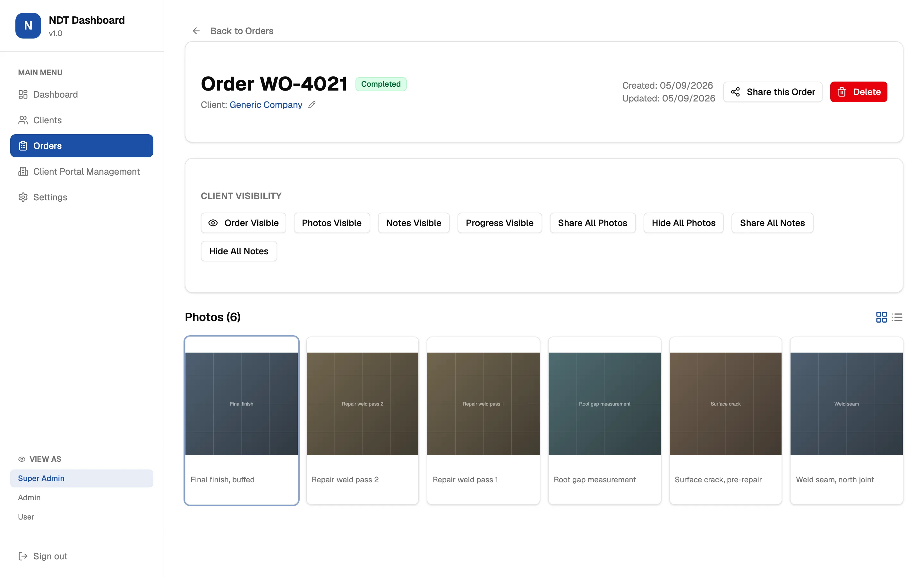Open the Generic Company client link
The image size is (924, 578).
tap(266, 105)
